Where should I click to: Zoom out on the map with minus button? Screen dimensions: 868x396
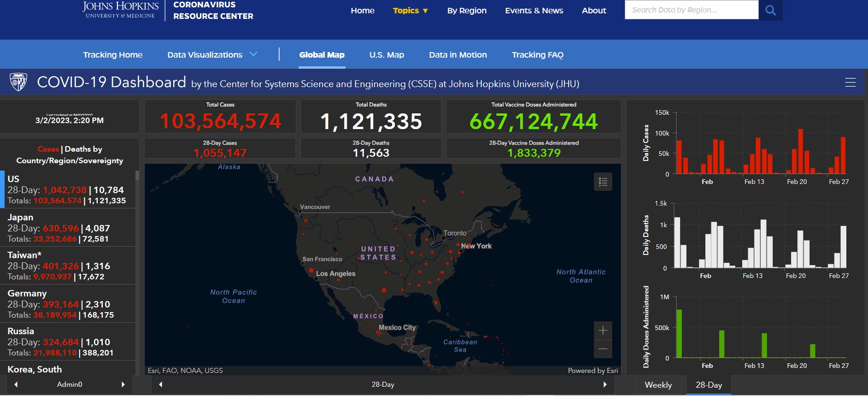click(x=603, y=349)
